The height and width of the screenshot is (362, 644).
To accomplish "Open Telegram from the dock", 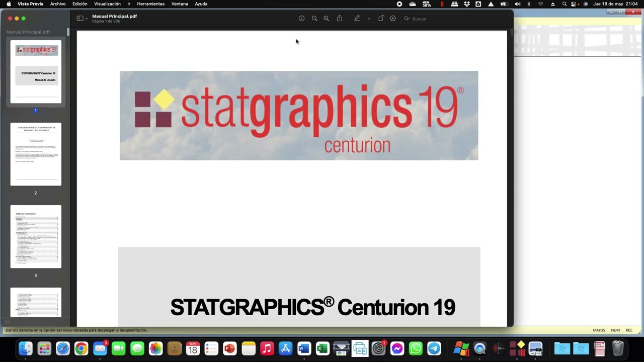I will point(434,348).
